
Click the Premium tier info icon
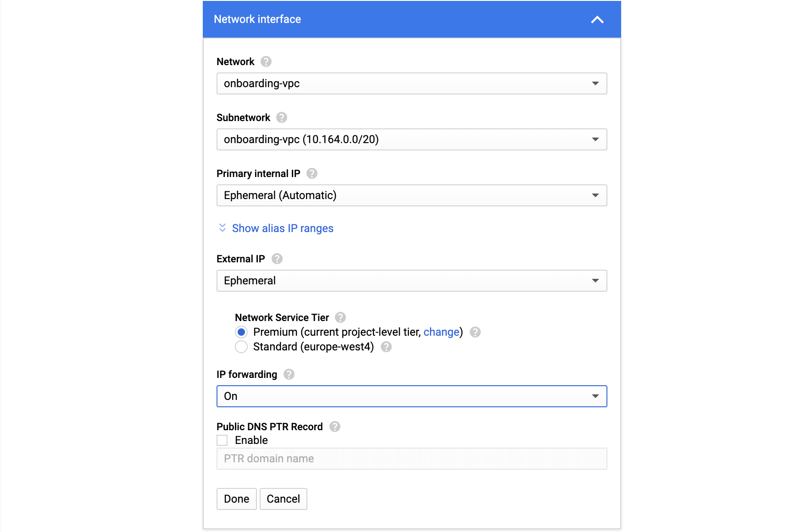[x=475, y=332]
